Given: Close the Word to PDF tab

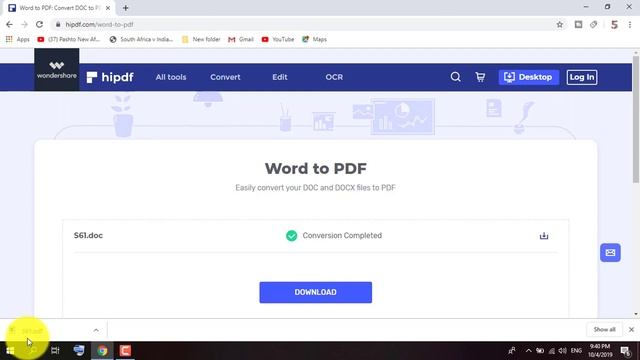Looking at the screenshot, I should [x=108, y=8].
